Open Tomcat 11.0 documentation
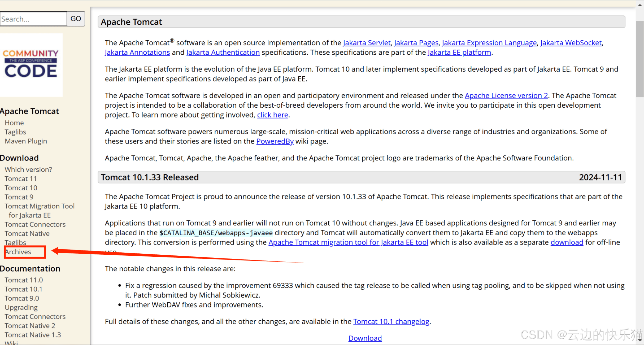 point(24,280)
